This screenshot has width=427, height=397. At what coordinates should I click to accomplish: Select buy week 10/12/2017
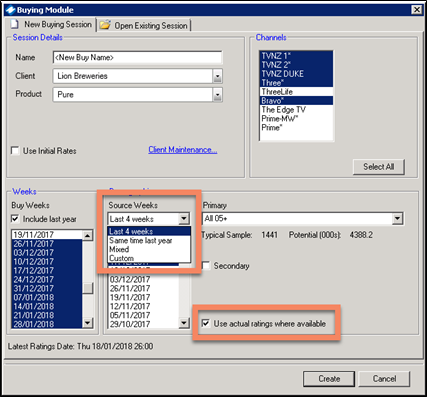[x=47, y=262]
